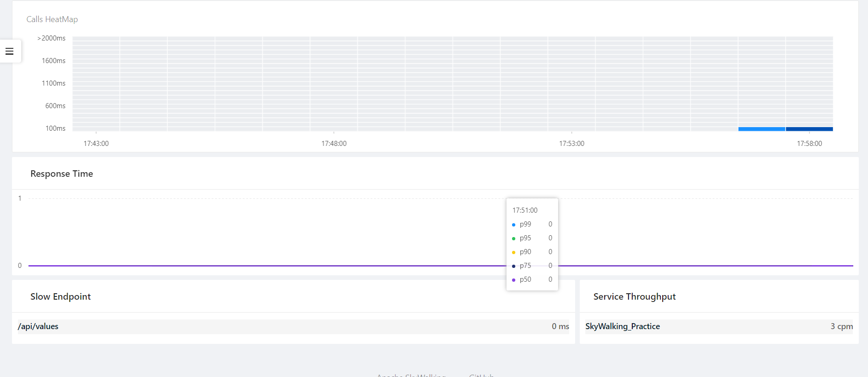Viewport: 868px width, 377px height.
Task: Click the 0 ms endpoint value
Action: pyautogui.click(x=560, y=326)
